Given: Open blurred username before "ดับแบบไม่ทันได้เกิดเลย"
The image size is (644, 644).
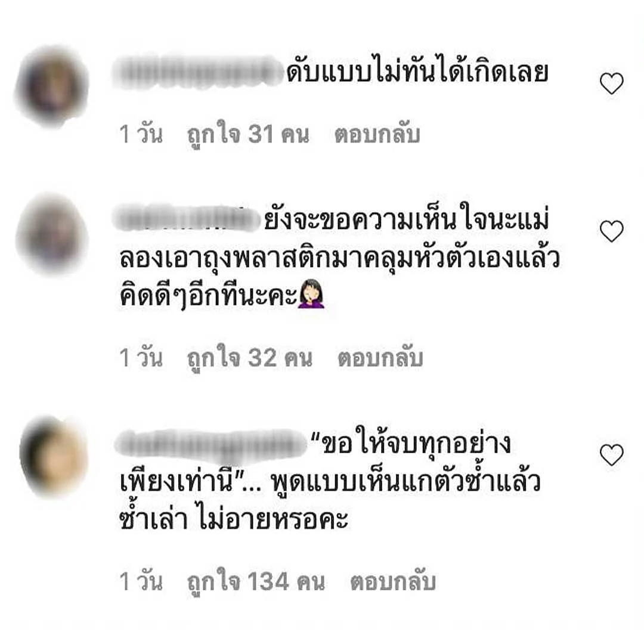Looking at the screenshot, I should click(198, 73).
